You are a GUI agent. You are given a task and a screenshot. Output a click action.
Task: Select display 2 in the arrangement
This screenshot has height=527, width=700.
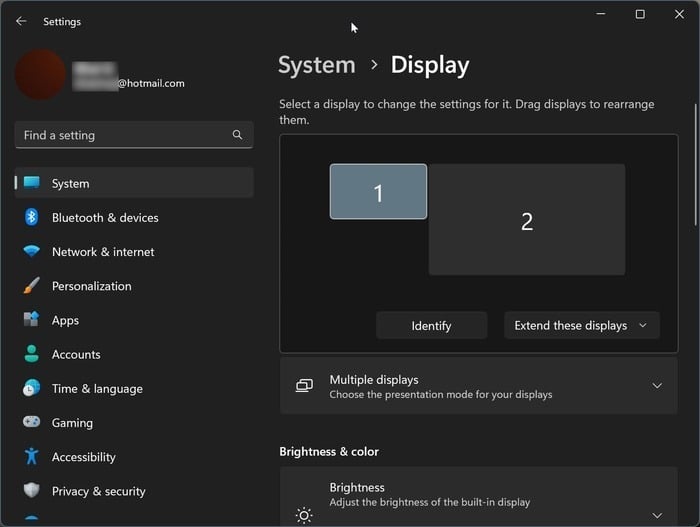[x=527, y=219]
